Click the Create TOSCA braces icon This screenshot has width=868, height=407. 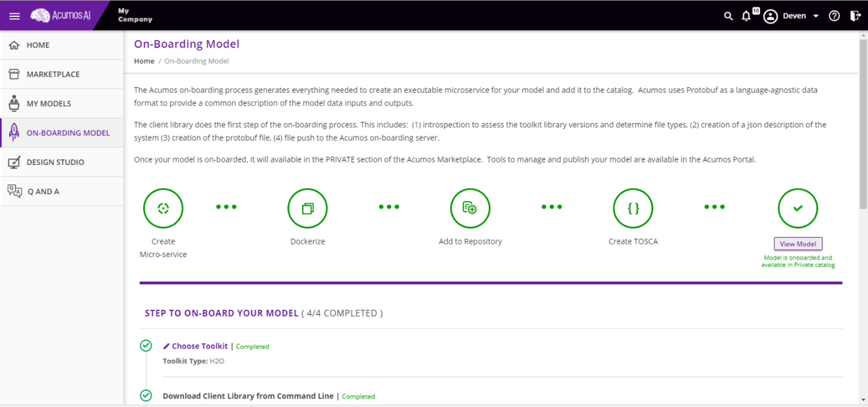(633, 208)
